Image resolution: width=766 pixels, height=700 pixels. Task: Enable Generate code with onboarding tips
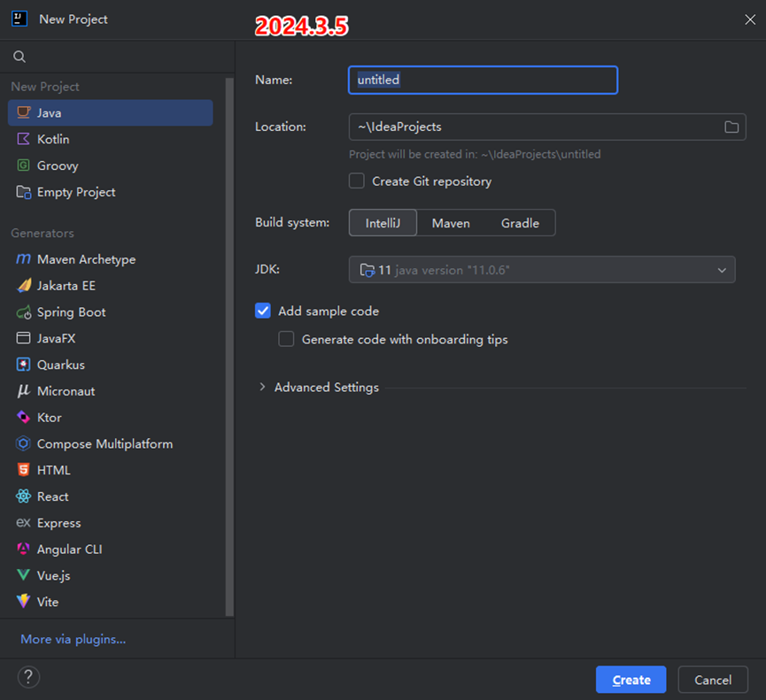286,339
